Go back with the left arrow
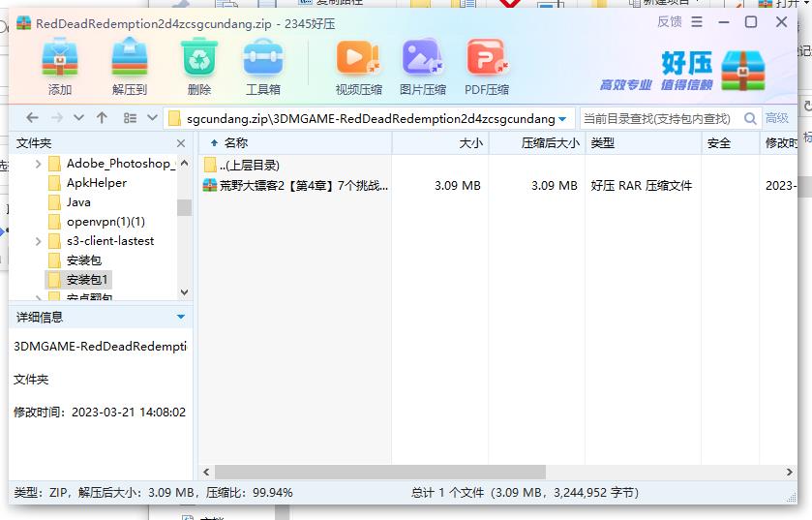The width and height of the screenshot is (812, 520). tap(32, 118)
